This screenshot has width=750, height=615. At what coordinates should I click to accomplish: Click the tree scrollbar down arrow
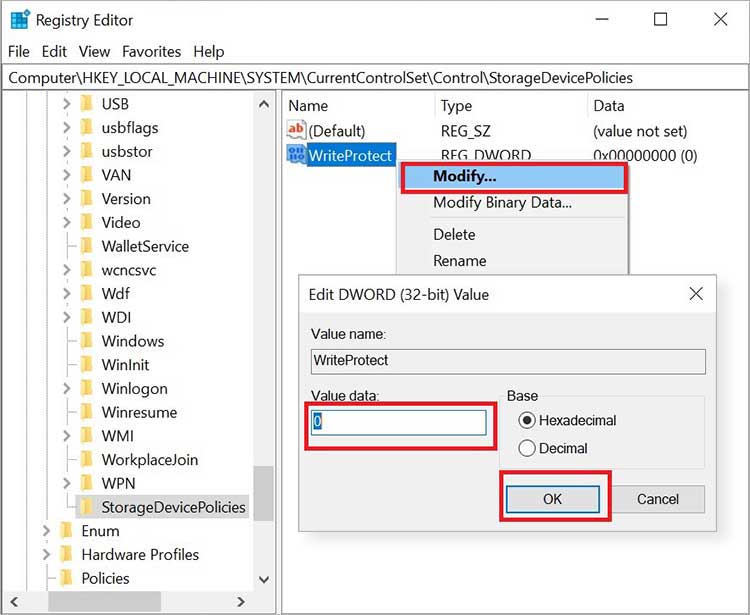coord(264,580)
